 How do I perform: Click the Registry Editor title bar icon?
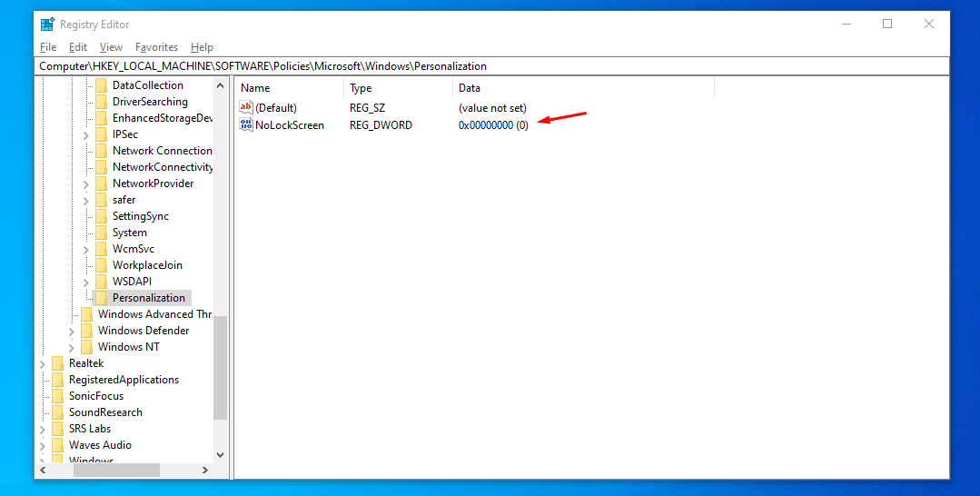click(47, 25)
